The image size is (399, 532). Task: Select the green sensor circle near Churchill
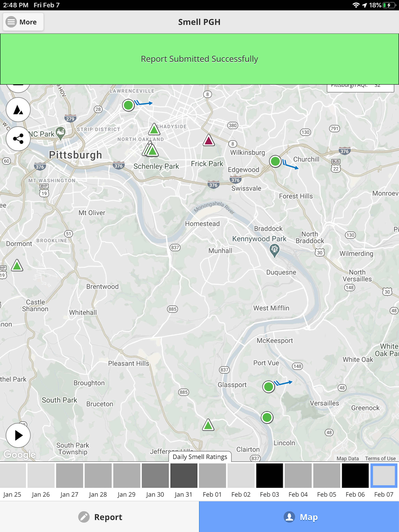[x=275, y=161]
